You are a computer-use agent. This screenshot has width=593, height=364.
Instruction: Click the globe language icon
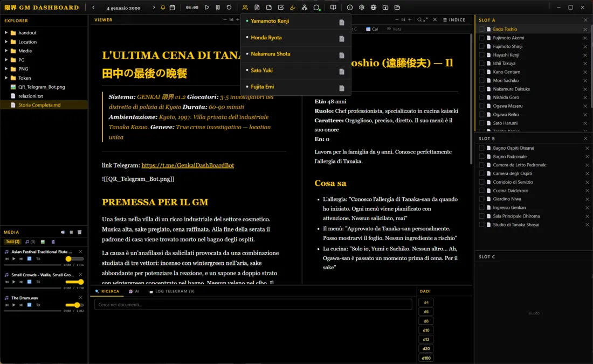(x=374, y=8)
